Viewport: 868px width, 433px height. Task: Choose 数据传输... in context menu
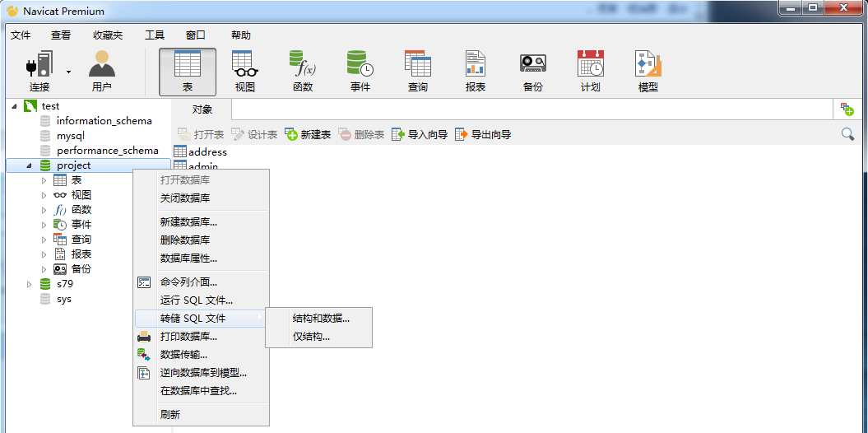pos(202,354)
